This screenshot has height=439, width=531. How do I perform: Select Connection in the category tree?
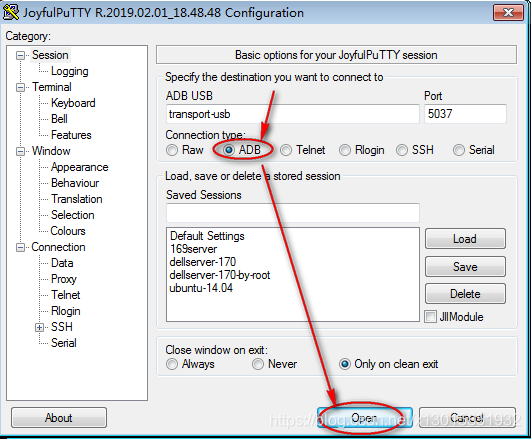(x=58, y=247)
